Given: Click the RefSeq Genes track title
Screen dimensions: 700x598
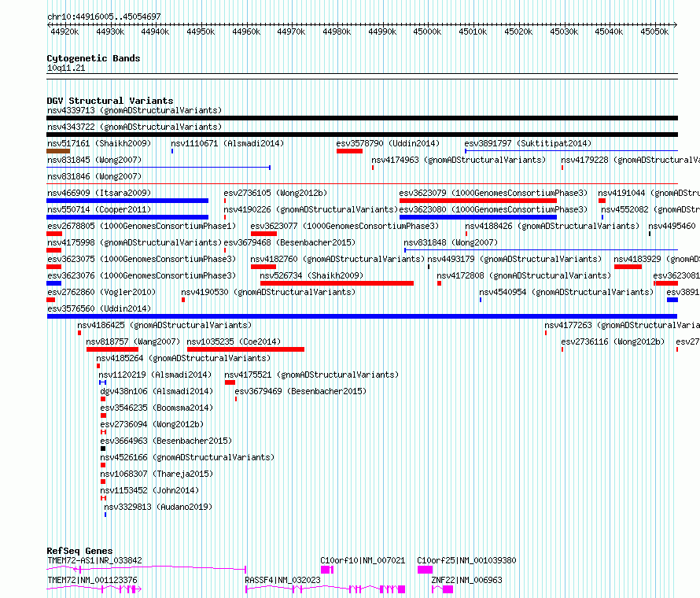Looking at the screenshot, I should (80, 551).
